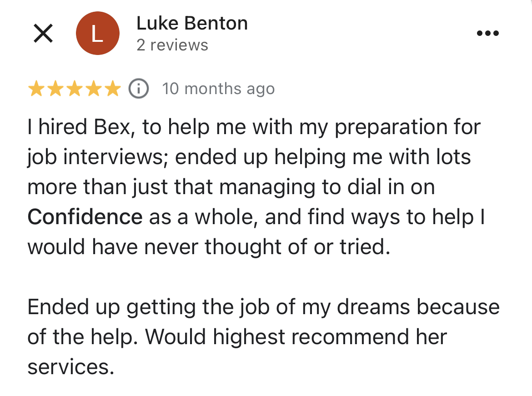Image resolution: width=532 pixels, height=396 pixels.
Task: Click the first paragraph of the review text
Action: 255,186
